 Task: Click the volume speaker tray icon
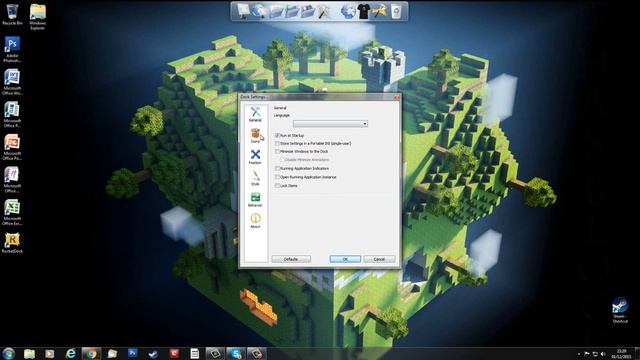603,354
